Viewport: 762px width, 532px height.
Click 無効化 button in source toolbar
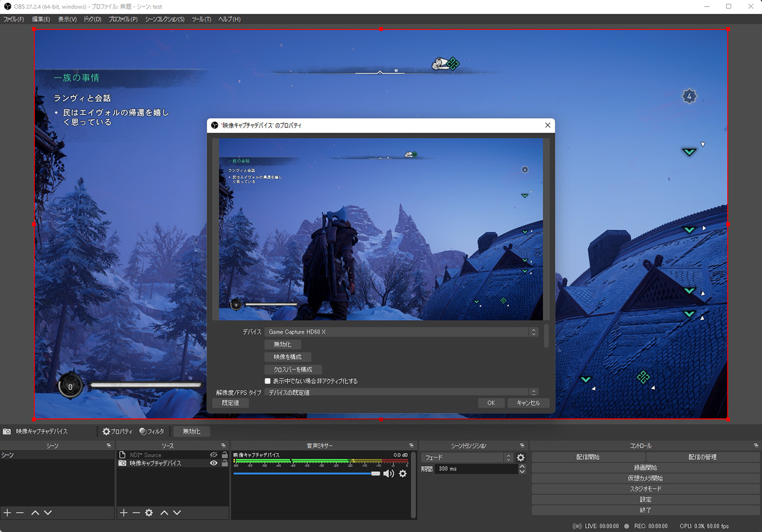[192, 431]
